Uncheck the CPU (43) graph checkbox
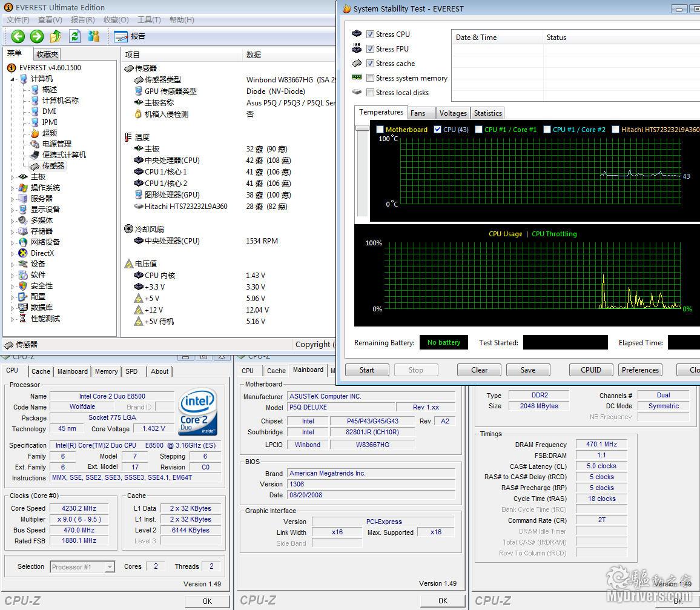Viewport: 700px width, 610px height. click(437, 130)
